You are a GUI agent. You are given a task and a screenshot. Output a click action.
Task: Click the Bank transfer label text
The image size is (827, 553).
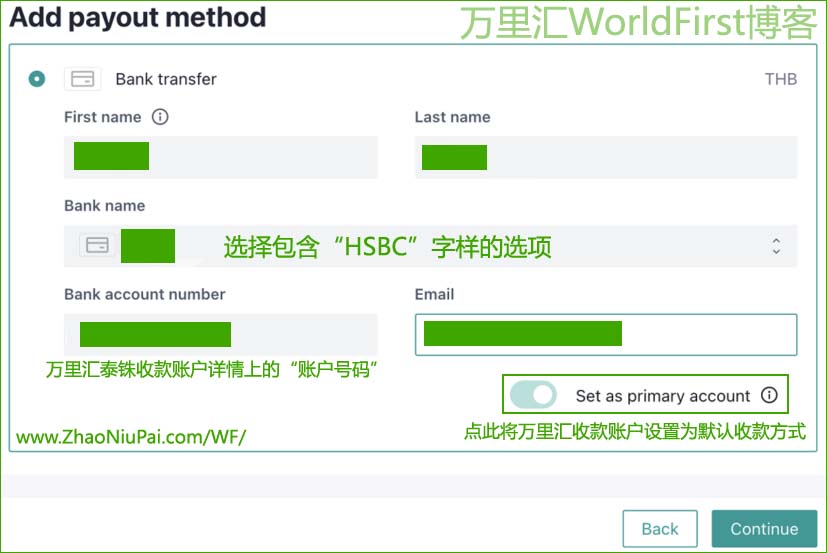pos(166,79)
